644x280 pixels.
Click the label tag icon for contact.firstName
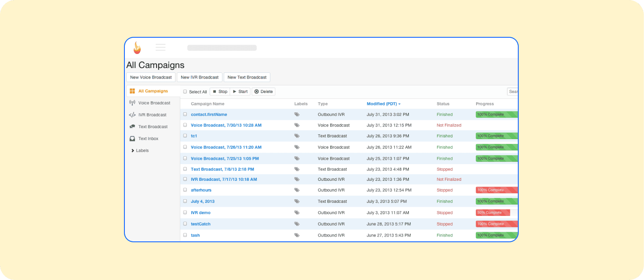pos(297,115)
